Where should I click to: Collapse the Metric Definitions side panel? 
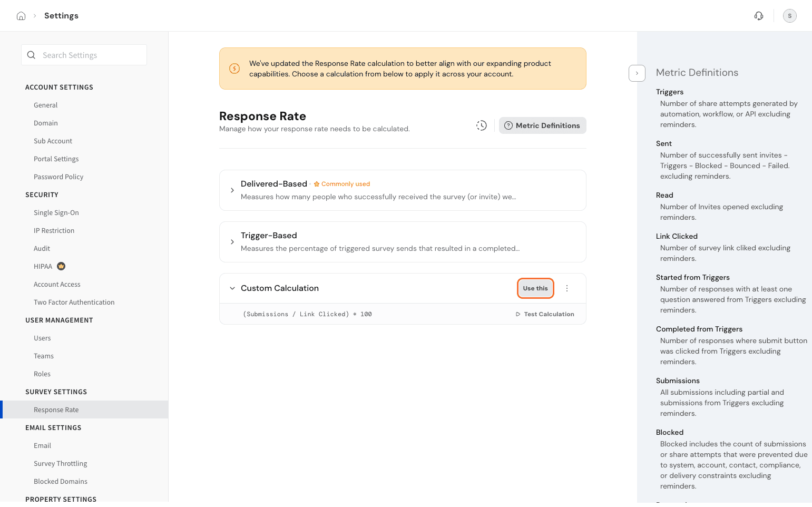point(637,73)
